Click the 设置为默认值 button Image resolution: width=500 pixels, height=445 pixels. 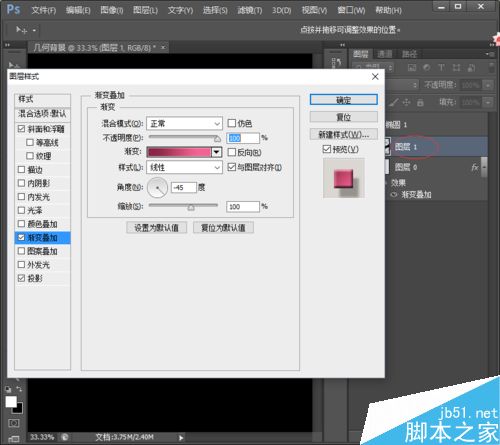pos(156,228)
